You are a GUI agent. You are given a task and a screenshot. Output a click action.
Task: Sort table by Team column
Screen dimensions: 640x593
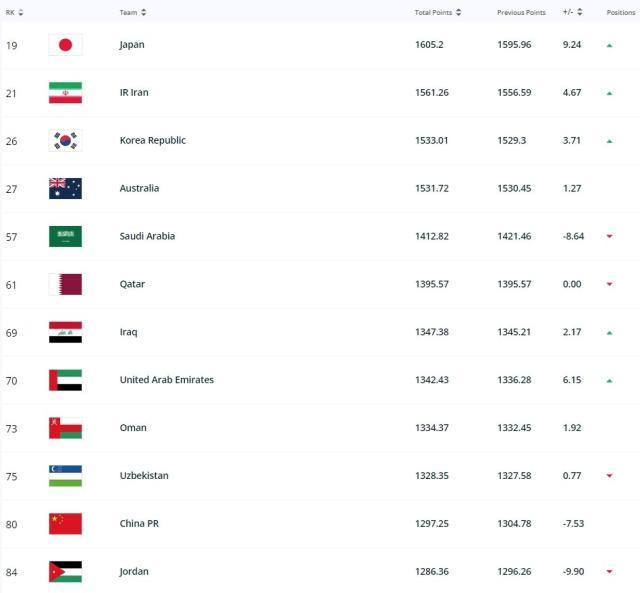[x=132, y=12]
